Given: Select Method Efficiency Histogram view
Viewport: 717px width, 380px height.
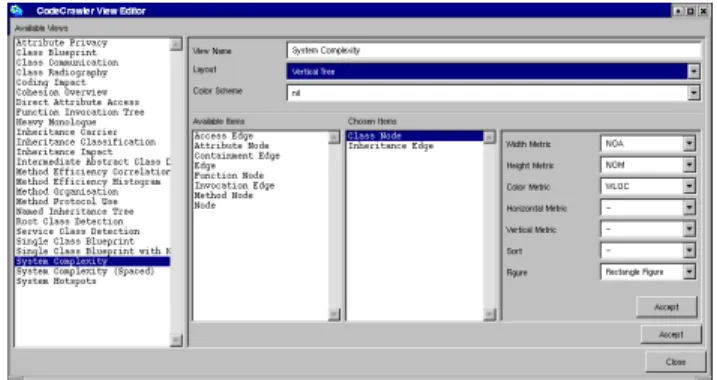Looking at the screenshot, I should click(x=88, y=182).
